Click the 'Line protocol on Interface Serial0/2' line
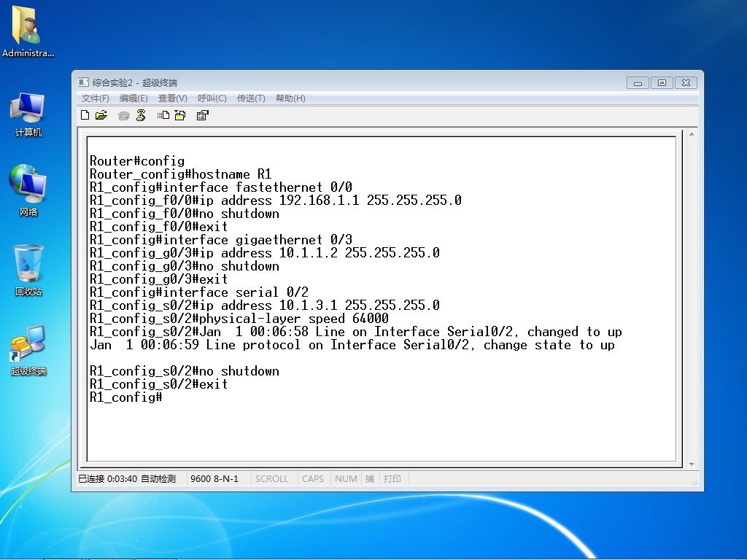This screenshot has height=560, width=747. click(x=352, y=345)
